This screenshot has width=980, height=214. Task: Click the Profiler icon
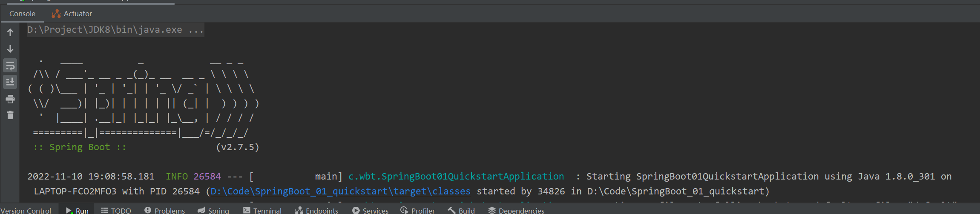pyautogui.click(x=404, y=210)
